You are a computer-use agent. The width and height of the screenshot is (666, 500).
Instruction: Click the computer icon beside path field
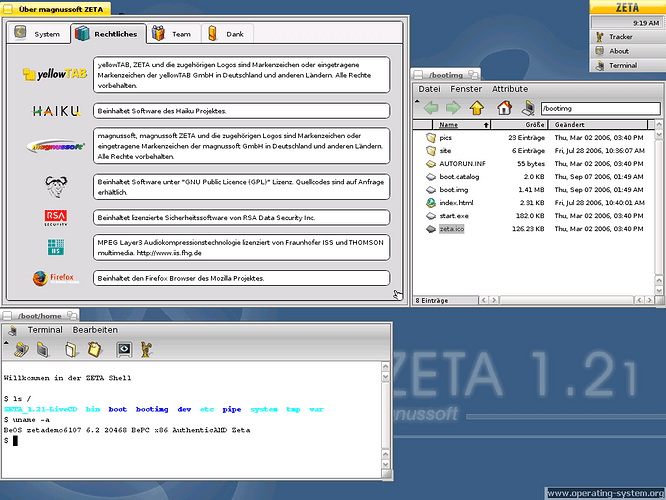528,107
